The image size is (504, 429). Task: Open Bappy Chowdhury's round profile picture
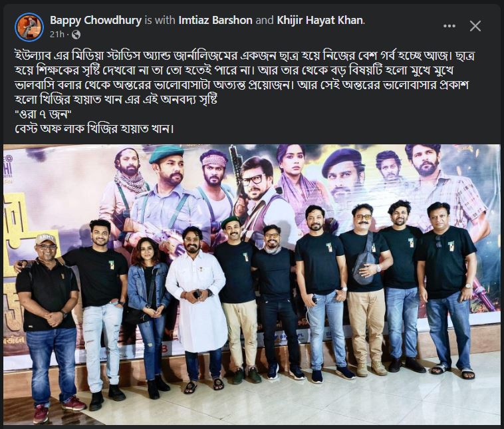click(x=29, y=27)
